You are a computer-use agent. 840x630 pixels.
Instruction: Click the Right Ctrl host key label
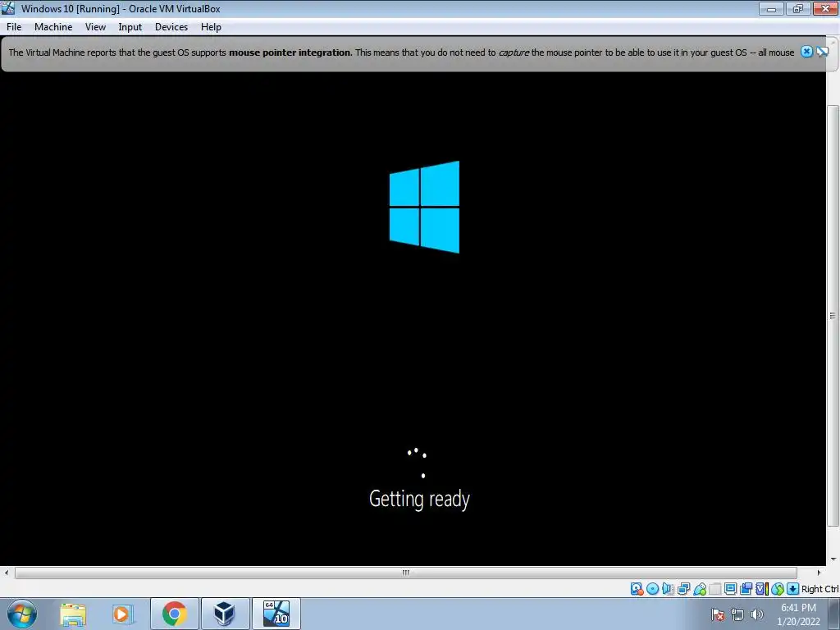pos(819,589)
